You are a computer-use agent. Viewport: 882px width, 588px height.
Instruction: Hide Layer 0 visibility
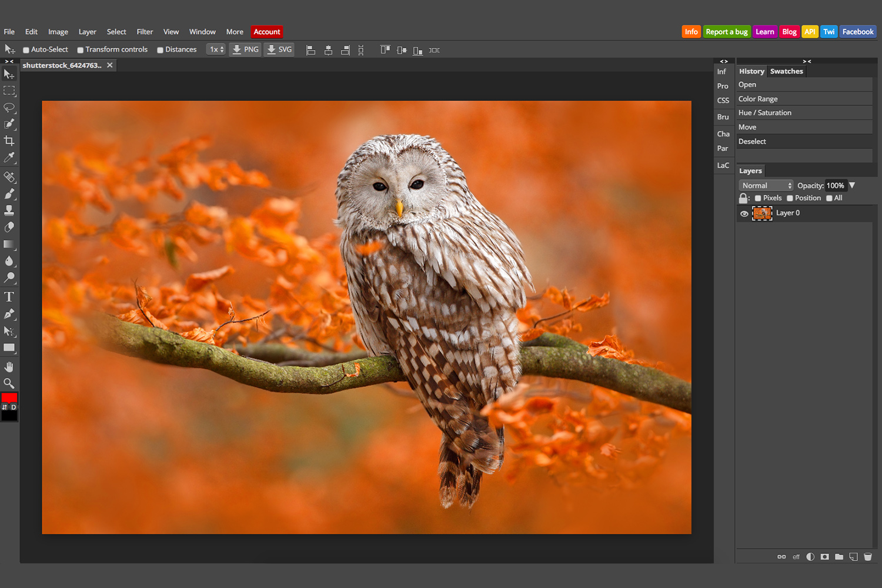[744, 213]
